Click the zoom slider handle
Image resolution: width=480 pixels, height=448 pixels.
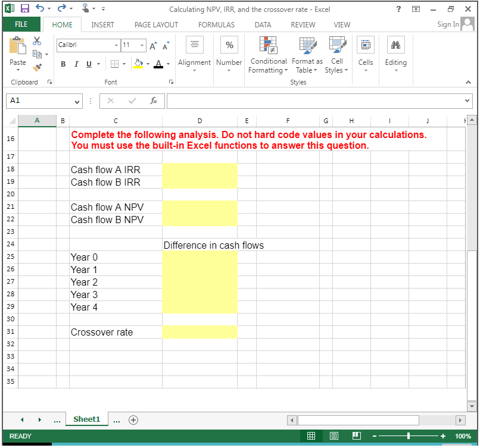point(409,436)
